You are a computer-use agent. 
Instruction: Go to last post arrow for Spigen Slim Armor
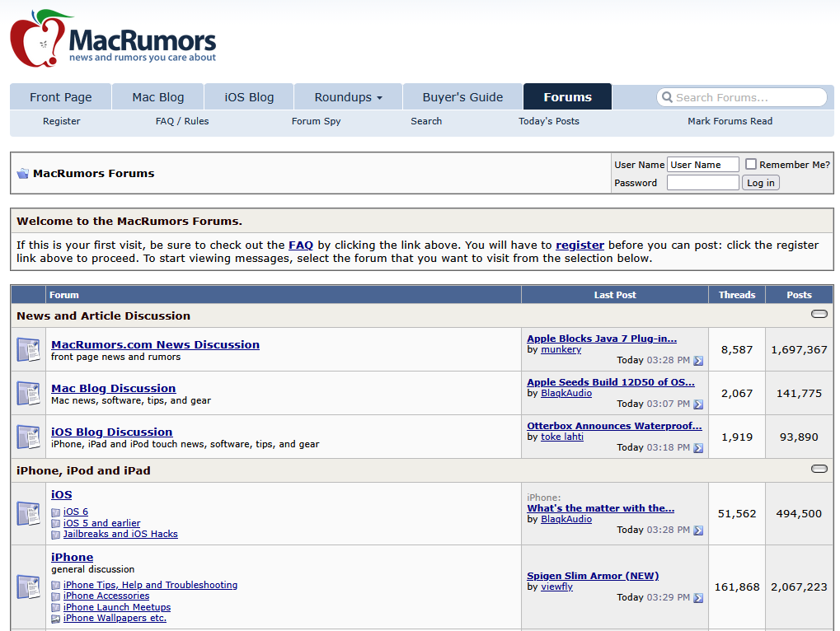(x=698, y=598)
